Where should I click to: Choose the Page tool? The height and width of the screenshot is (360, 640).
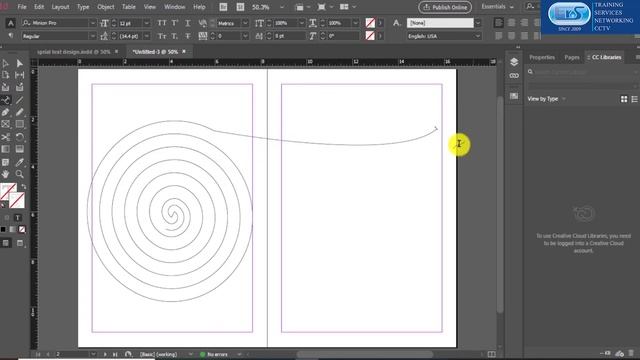(x=5, y=75)
